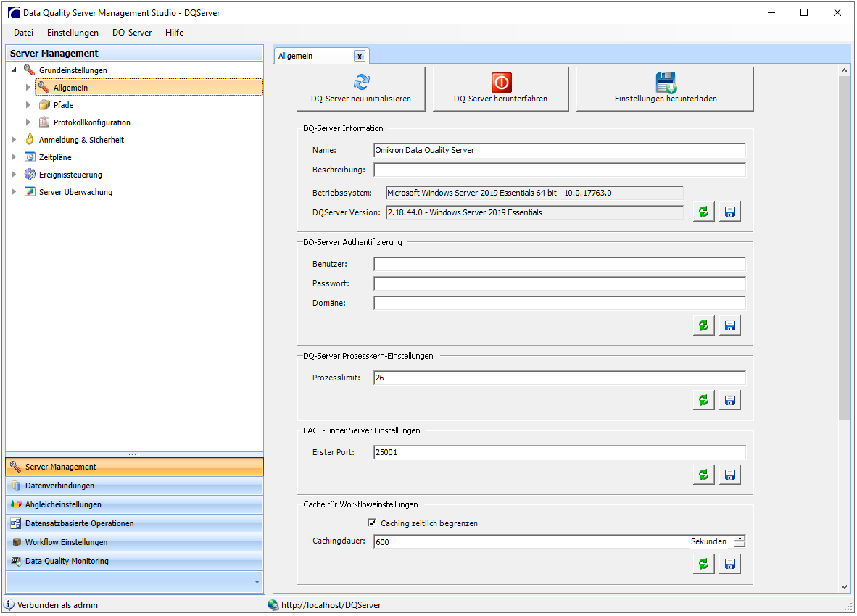Expand the Protokollkonfiguration node arrow
857x616 pixels.
click(x=28, y=122)
